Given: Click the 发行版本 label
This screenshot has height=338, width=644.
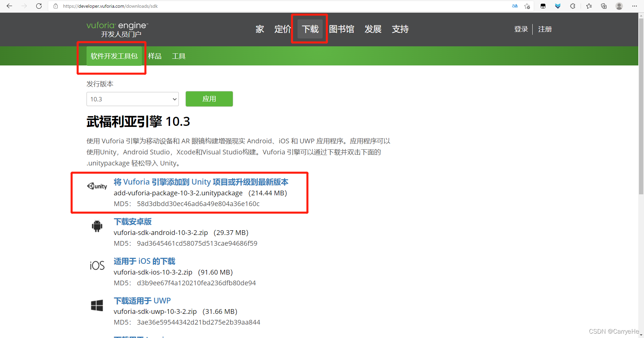Looking at the screenshot, I should click(100, 84).
